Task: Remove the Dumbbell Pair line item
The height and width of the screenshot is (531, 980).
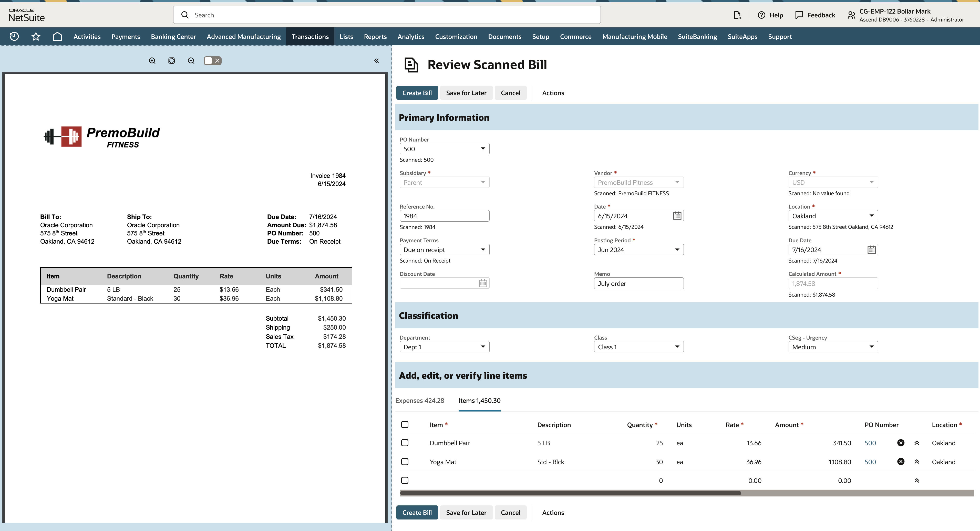Action: pos(901,443)
